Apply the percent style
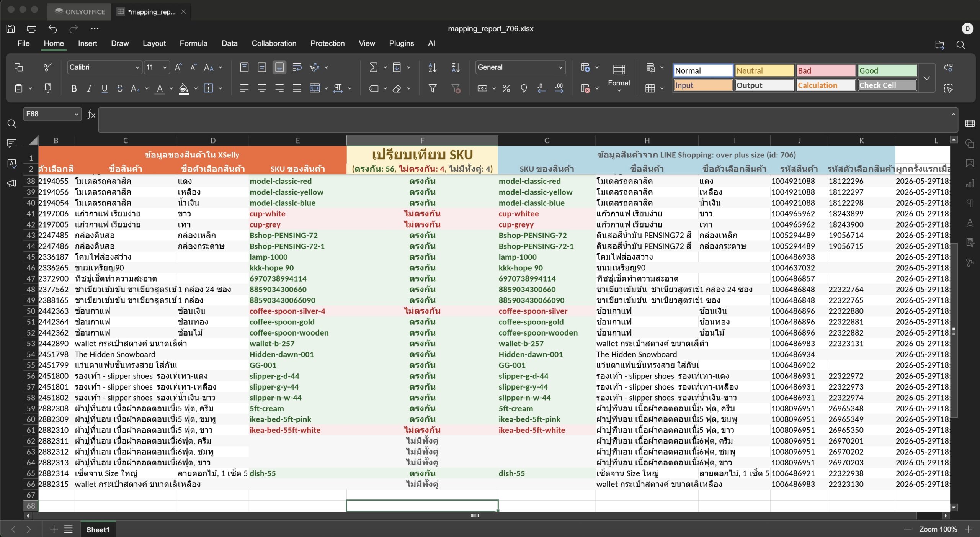This screenshot has height=537, width=980. pos(506,88)
